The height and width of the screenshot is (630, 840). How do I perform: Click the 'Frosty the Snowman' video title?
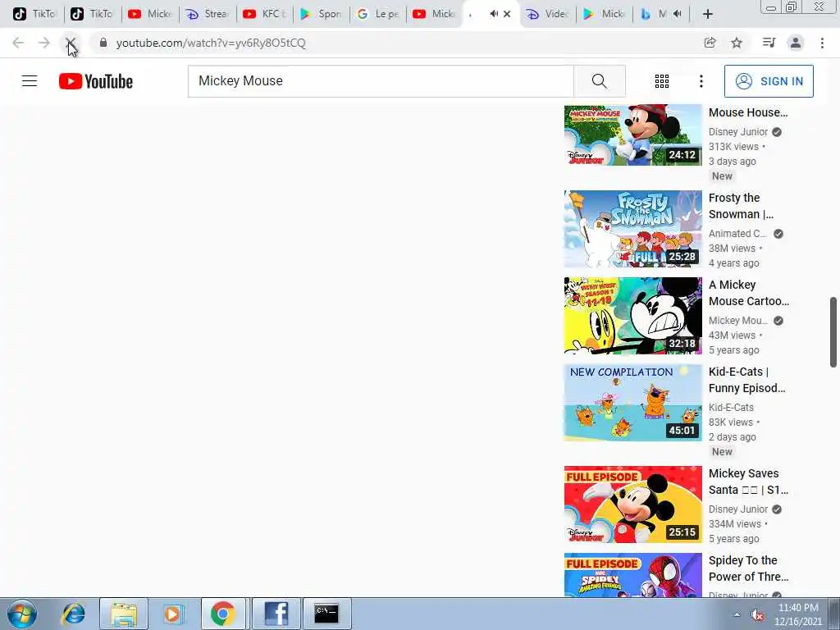tap(741, 206)
